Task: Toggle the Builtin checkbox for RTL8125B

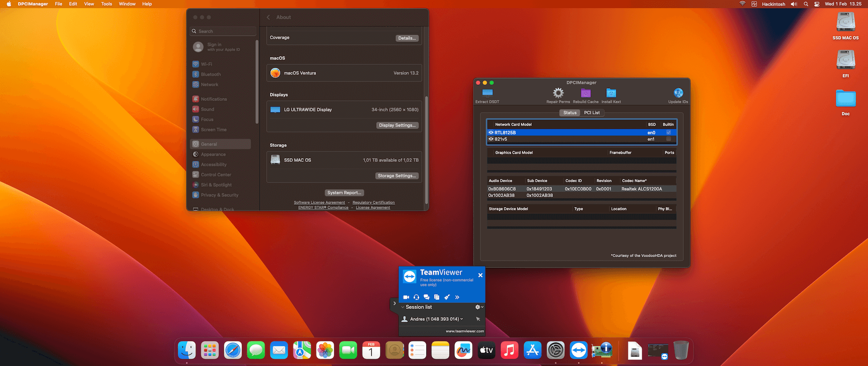Action: (x=668, y=132)
